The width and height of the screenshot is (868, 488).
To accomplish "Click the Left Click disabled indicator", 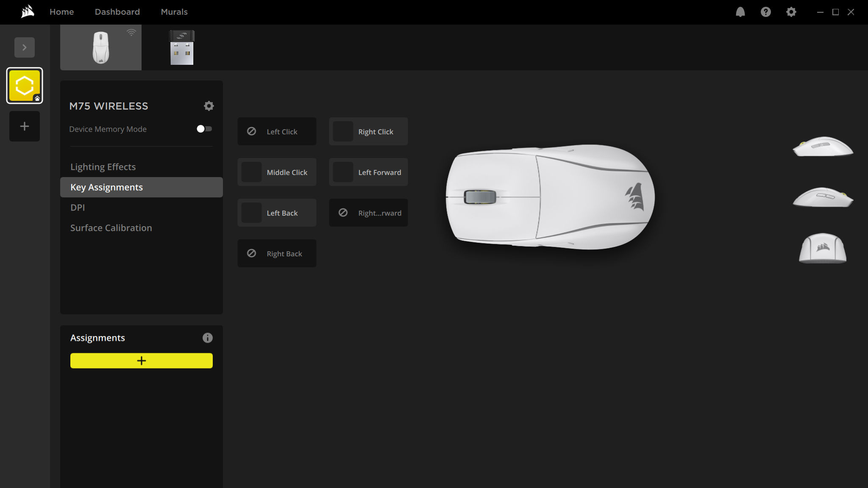I will [252, 131].
